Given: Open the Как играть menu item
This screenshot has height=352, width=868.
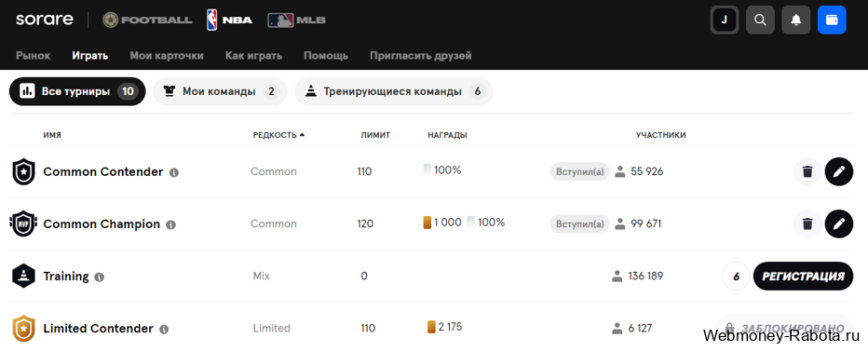Looking at the screenshot, I should tap(253, 55).
